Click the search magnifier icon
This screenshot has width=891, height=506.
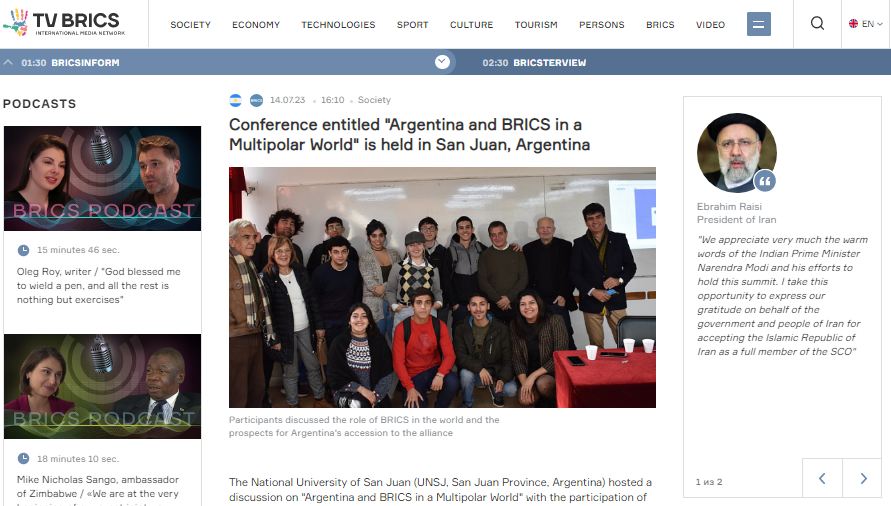pyautogui.click(x=817, y=23)
